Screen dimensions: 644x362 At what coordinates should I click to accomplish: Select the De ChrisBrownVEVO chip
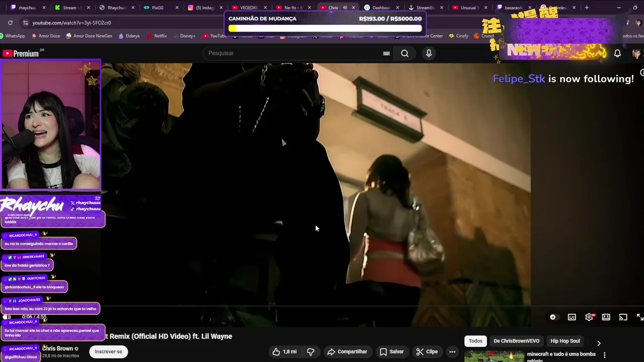[x=516, y=341]
